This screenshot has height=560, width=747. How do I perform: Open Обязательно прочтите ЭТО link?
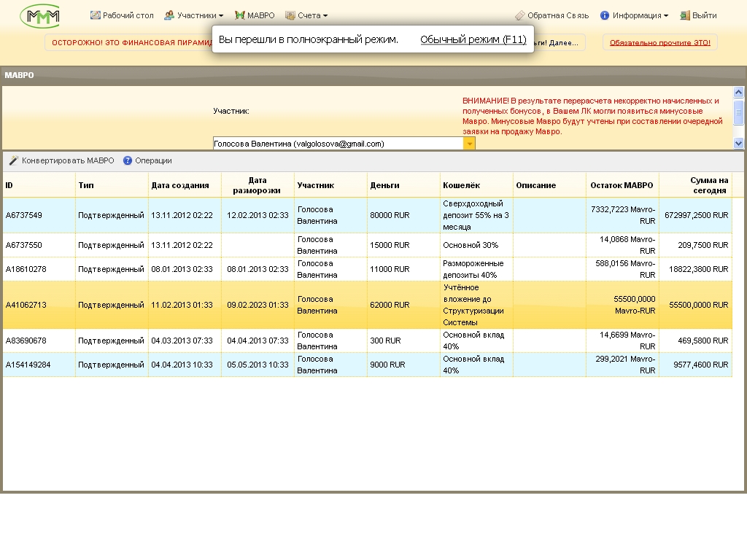[x=659, y=42]
